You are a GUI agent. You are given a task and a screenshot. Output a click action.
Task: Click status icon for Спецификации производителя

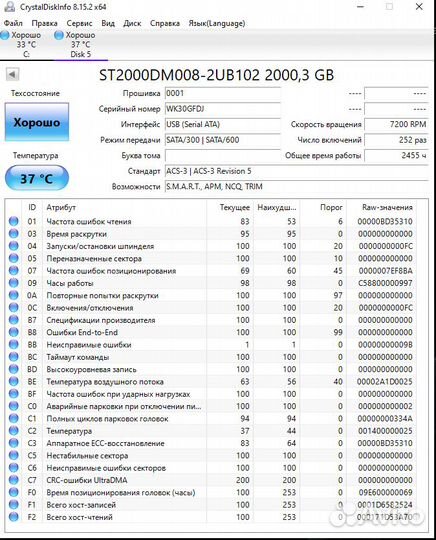click(14, 320)
